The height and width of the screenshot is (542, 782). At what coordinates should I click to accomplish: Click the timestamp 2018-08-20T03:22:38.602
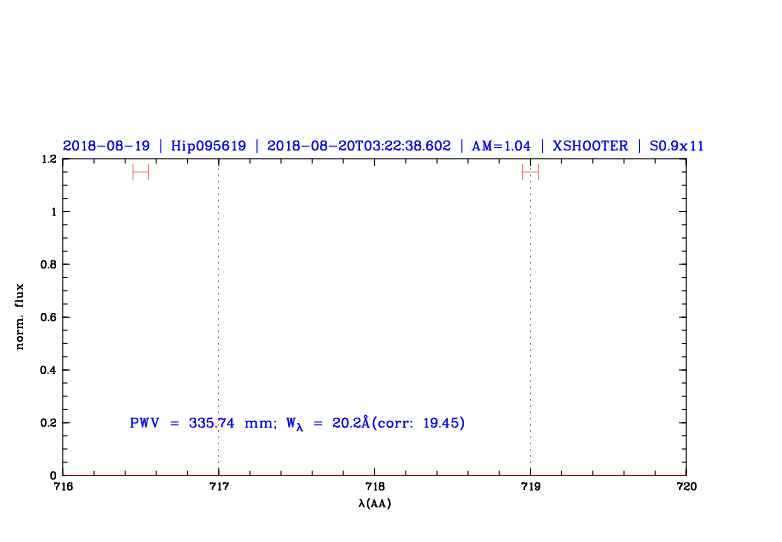[x=359, y=146]
